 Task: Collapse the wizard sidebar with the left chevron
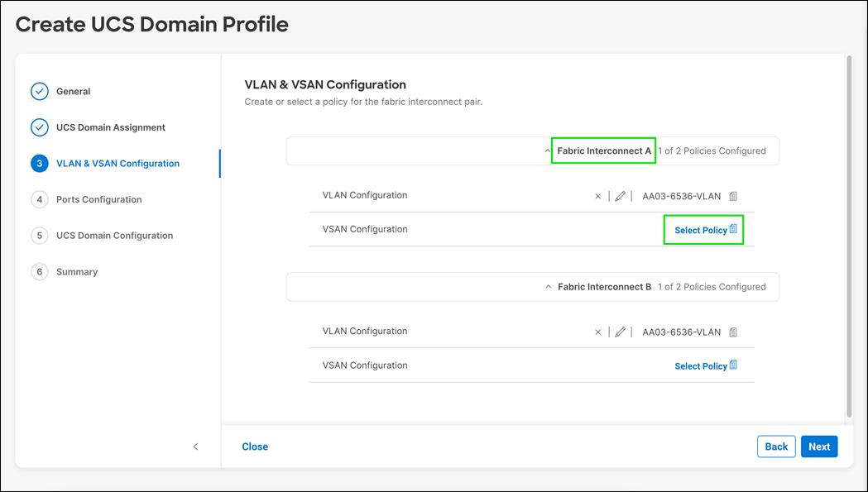tap(195, 446)
